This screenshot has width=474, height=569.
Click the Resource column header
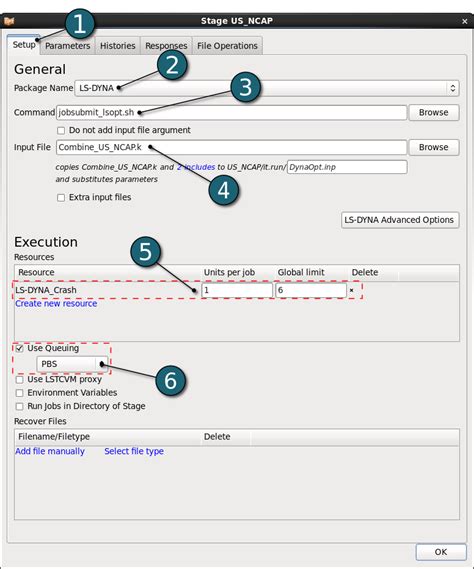tap(108, 273)
